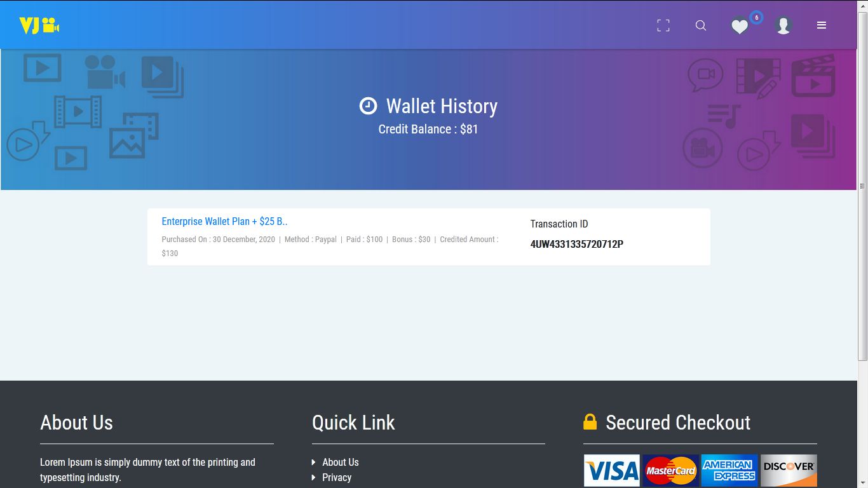
Task: Open the user profile icon
Action: [783, 25]
